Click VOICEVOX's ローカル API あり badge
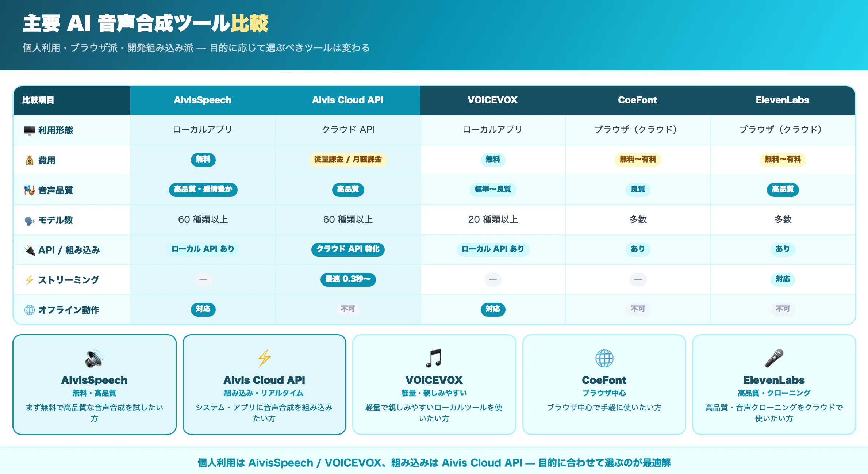868x474 pixels. 493,249
